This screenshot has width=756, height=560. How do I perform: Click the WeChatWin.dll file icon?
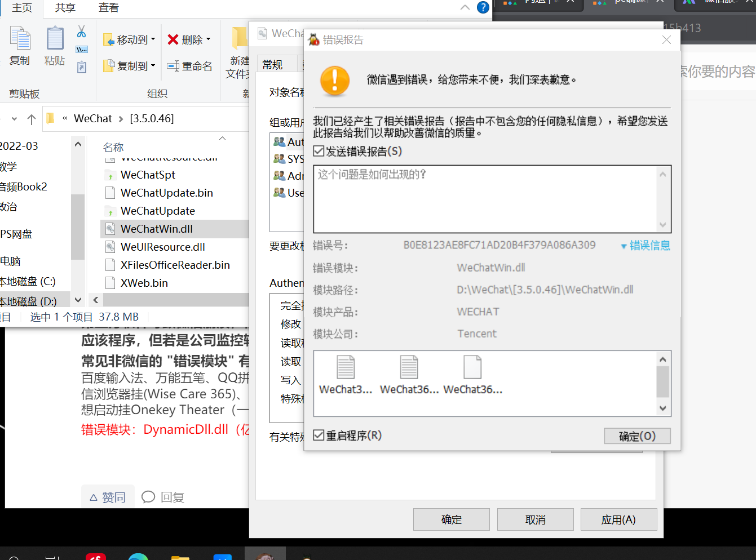tap(110, 229)
